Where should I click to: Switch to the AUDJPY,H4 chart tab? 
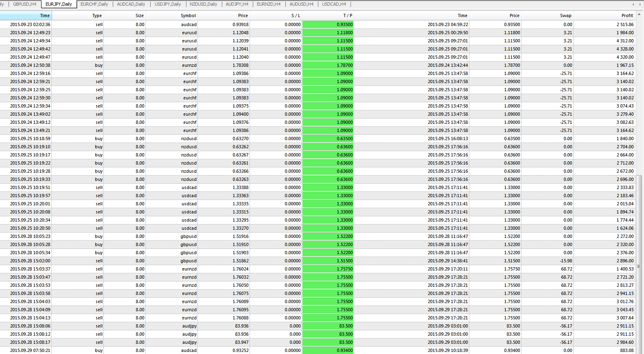click(x=237, y=4)
